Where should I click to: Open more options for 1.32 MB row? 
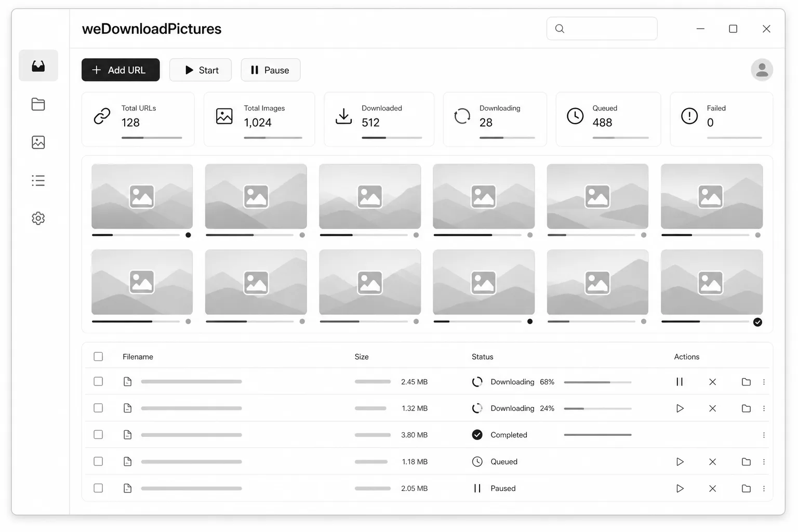[764, 408]
